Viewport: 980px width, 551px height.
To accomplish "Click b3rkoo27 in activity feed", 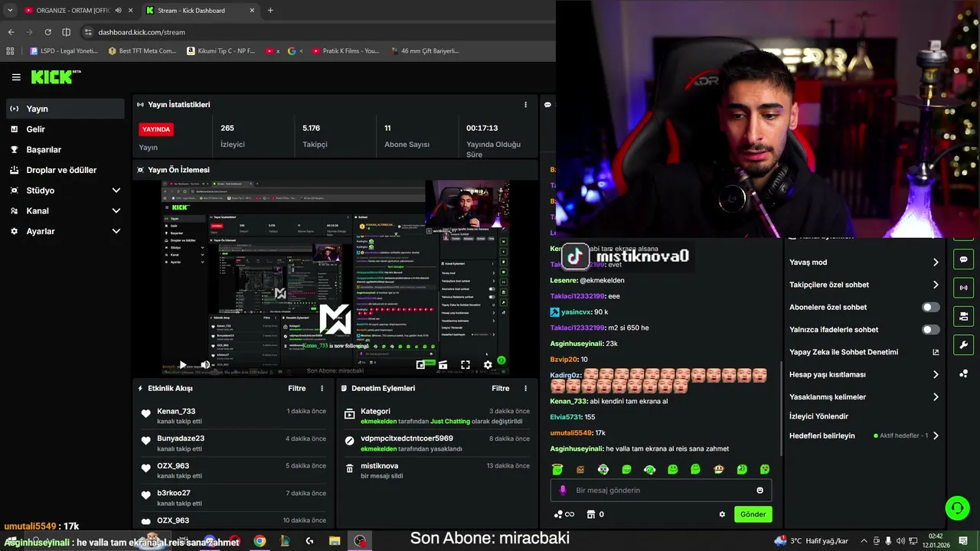I will point(174,494).
